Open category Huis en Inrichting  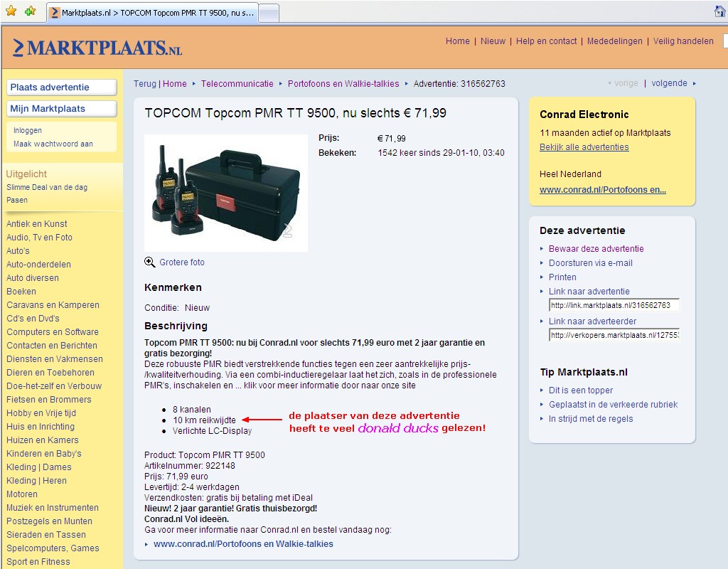point(41,427)
